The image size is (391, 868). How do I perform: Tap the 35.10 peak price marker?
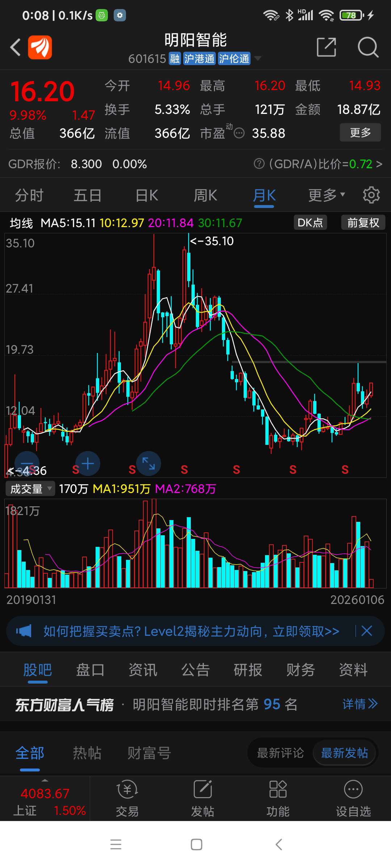tap(212, 241)
